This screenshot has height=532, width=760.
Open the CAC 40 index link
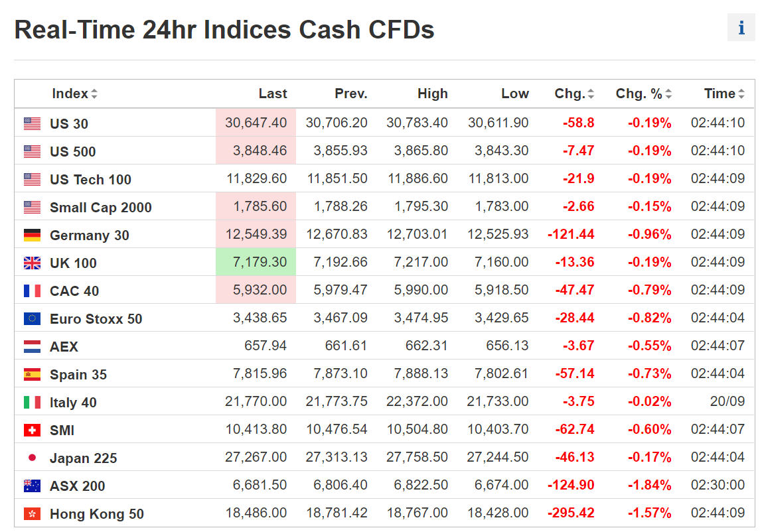point(74,291)
